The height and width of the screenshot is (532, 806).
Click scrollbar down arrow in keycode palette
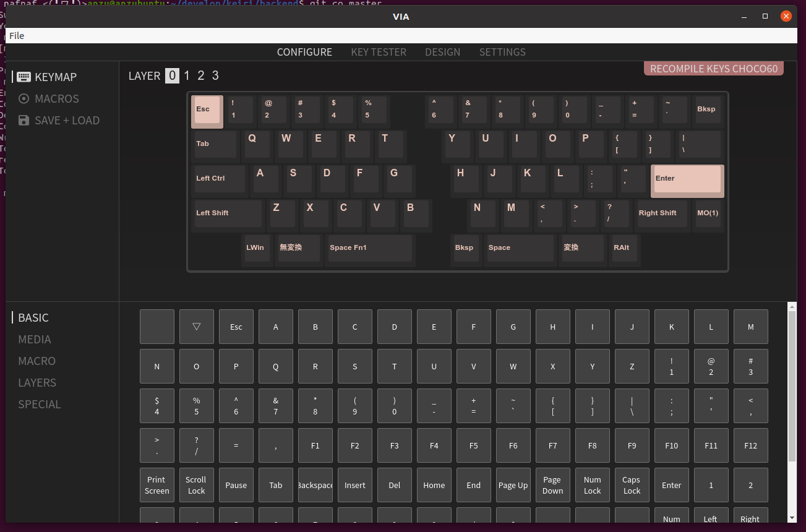coord(792,518)
